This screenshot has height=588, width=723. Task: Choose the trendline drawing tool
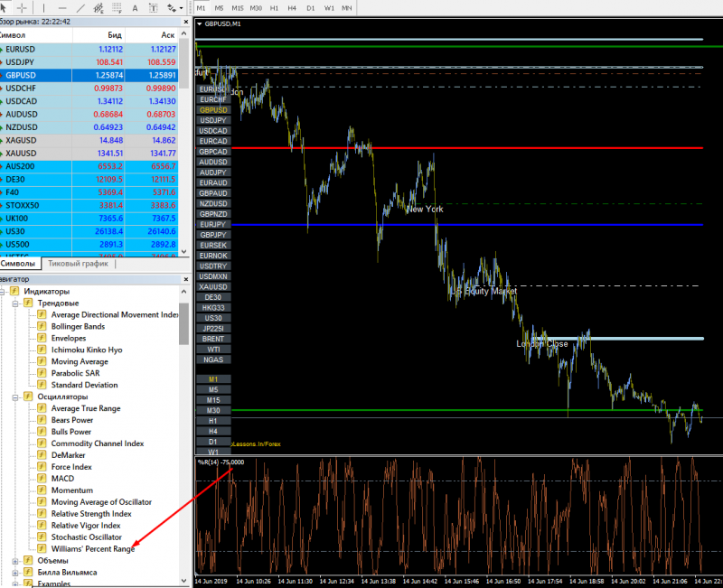[80, 8]
